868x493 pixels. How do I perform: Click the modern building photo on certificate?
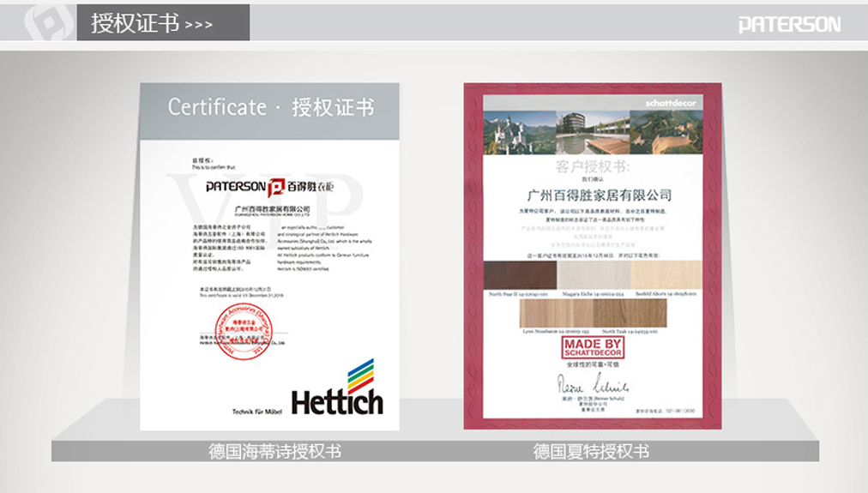(x=593, y=132)
